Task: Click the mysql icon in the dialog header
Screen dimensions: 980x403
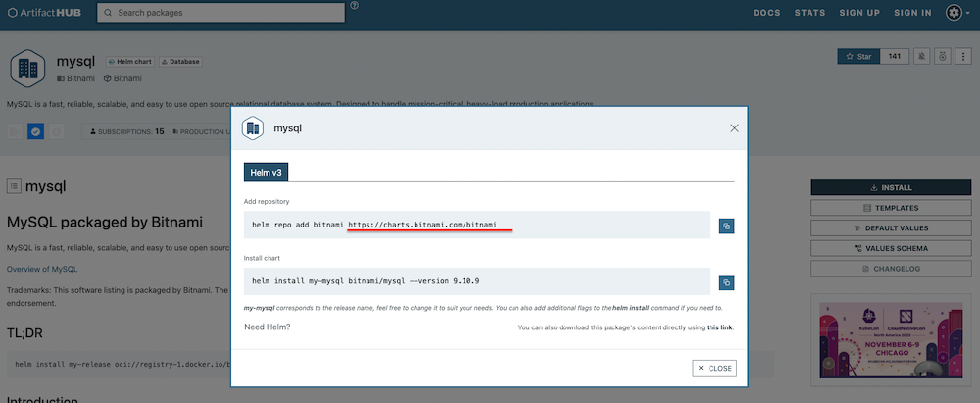Action: pyautogui.click(x=253, y=128)
